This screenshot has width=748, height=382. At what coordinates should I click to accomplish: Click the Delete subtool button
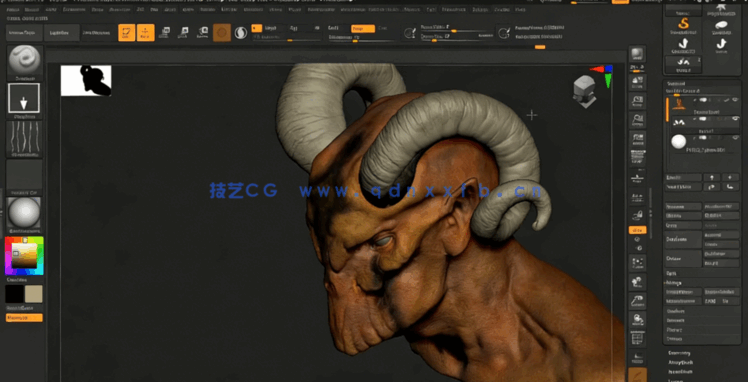coord(684,258)
